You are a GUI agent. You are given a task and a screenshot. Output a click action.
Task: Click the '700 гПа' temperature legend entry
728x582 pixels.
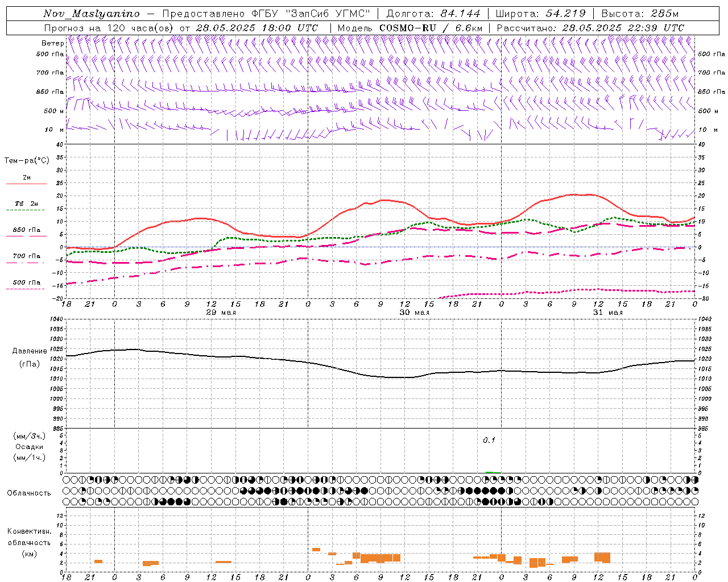[x=27, y=256]
